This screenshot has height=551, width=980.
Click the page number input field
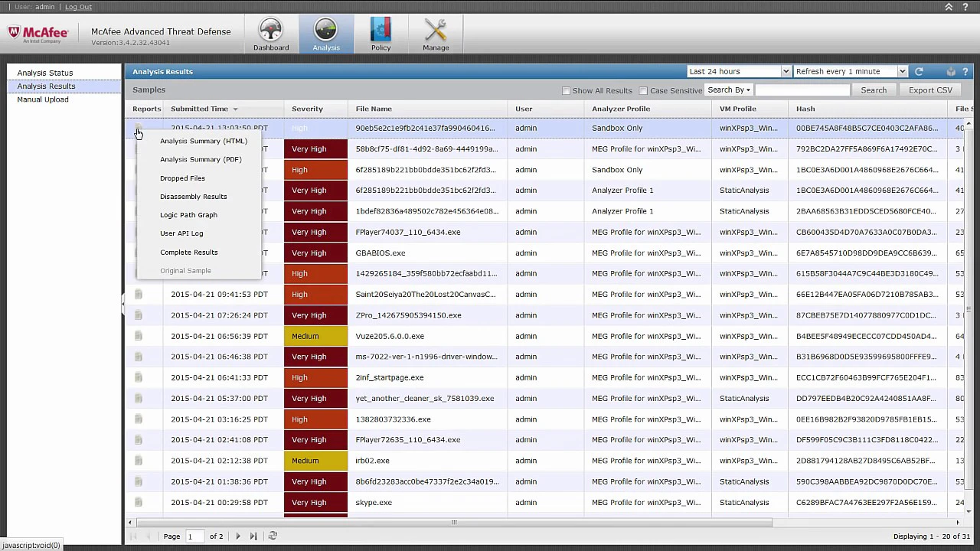coord(194,536)
